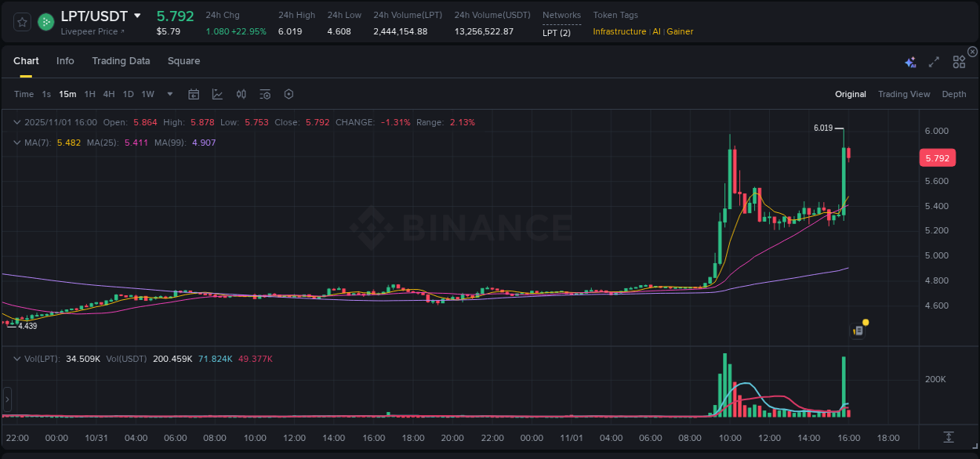This screenshot has height=459, width=980.
Task: Click the red 5.792 price axis label
Action: 938,157
